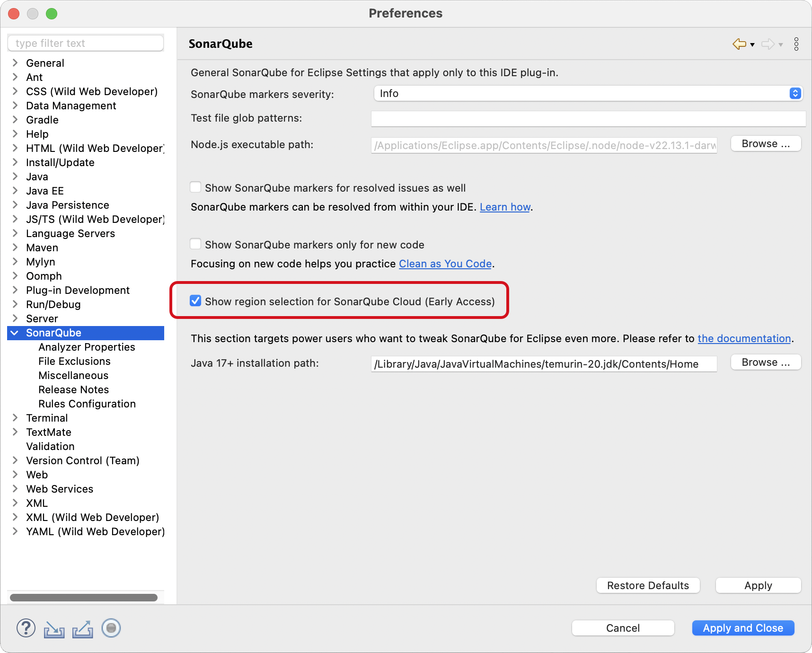Open the forward history dropdown arrow
The width and height of the screenshot is (812, 653).
coord(781,45)
